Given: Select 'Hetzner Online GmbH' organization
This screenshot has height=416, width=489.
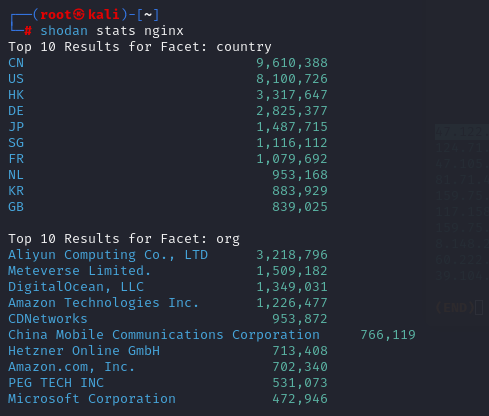Looking at the screenshot, I should 84,351.
